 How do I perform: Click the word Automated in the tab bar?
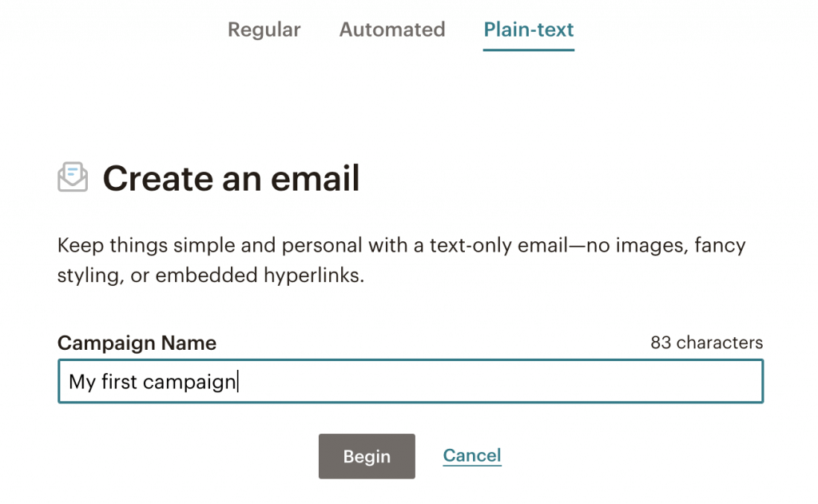tap(391, 30)
